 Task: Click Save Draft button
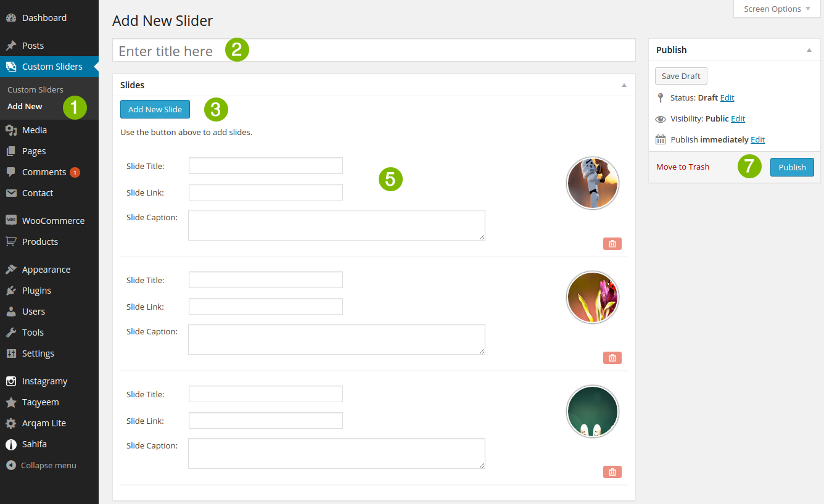(x=681, y=76)
